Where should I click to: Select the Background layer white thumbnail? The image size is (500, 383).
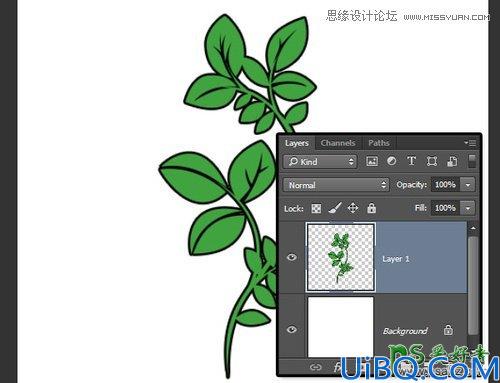point(341,327)
